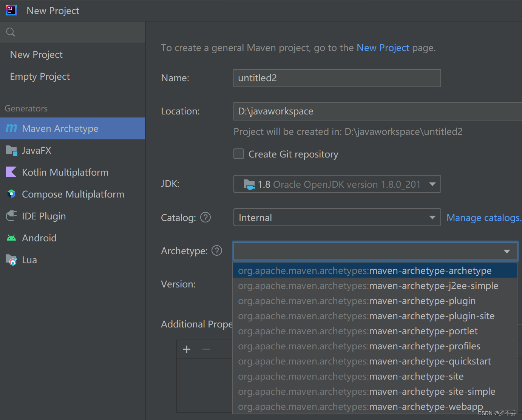Select the Maven Archetype generator
The width and height of the screenshot is (522, 420).
tap(73, 128)
